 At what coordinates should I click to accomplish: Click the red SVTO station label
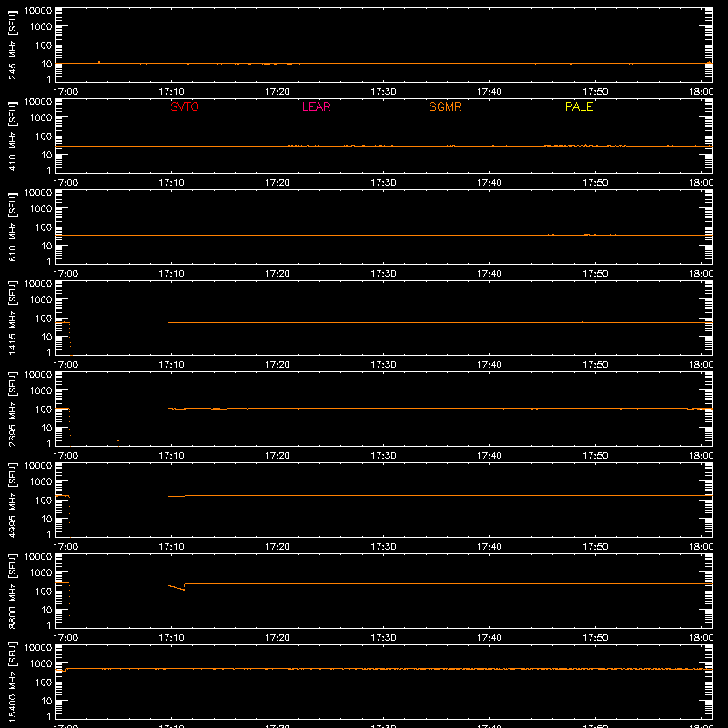[x=185, y=106]
